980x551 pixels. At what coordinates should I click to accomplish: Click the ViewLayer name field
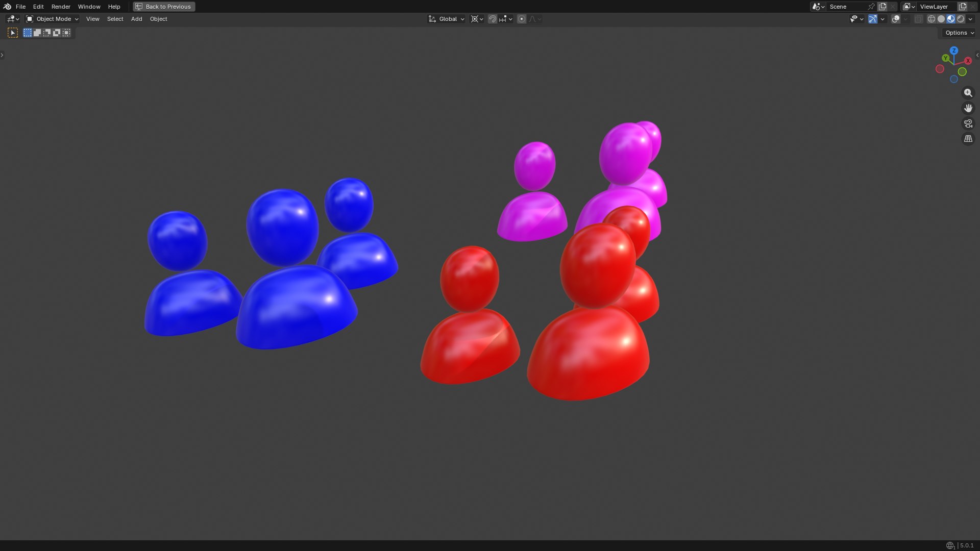[937, 7]
